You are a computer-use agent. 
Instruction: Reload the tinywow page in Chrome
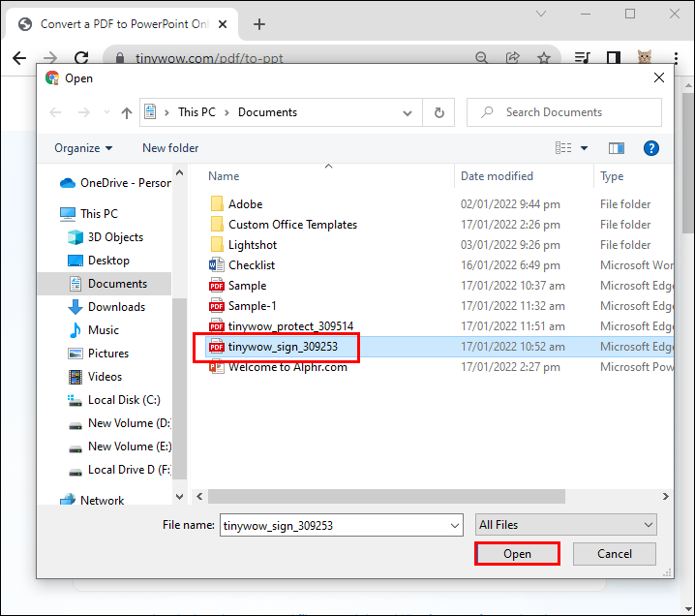pos(81,57)
